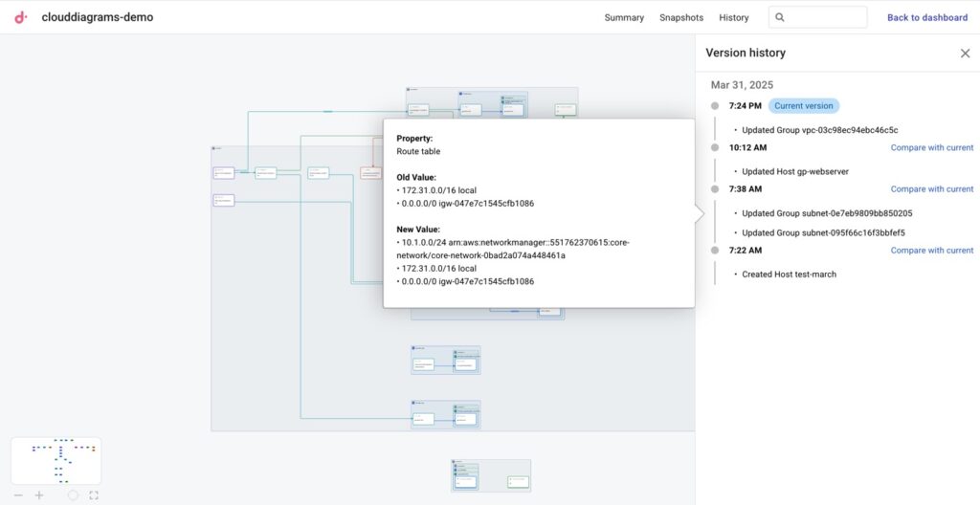Click the fullscreen fit-to-view icon
The width and height of the screenshot is (980, 505).
coord(94,495)
